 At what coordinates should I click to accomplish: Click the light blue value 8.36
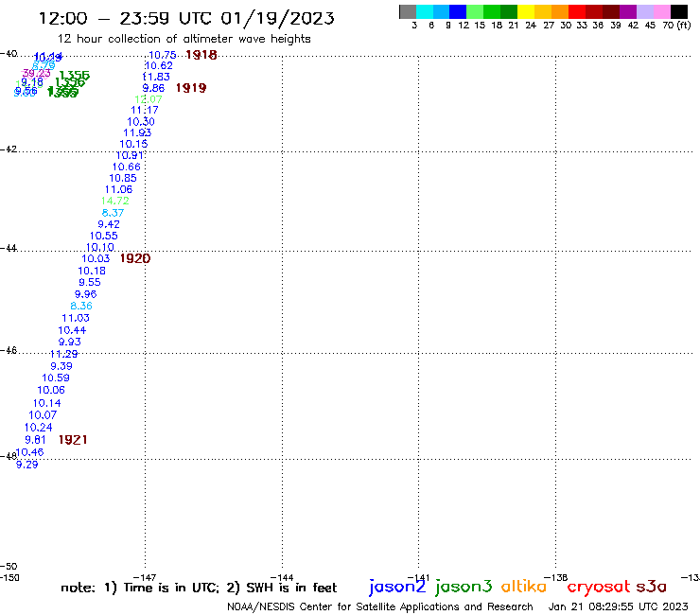81,306
